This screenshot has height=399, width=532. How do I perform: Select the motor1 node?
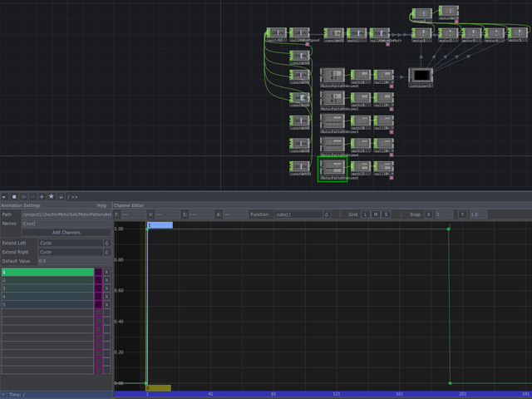point(422,33)
